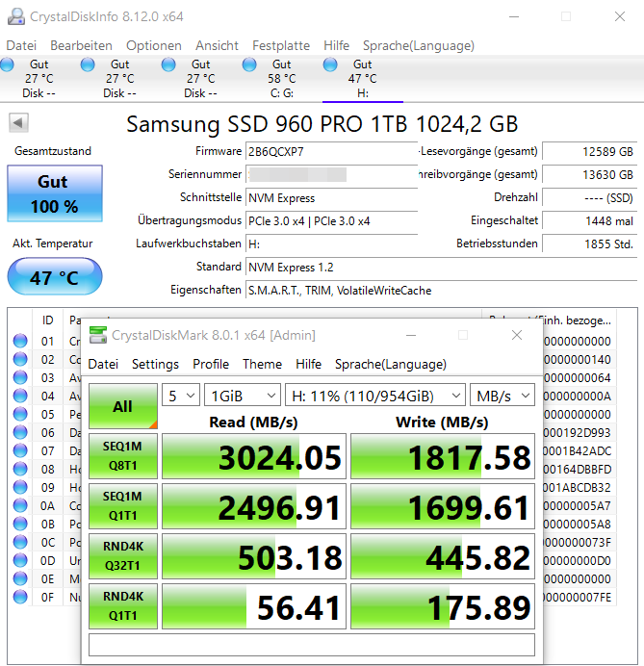The width and height of the screenshot is (644, 666).
Task: Open the test count dropdown showing 5
Action: [181, 396]
